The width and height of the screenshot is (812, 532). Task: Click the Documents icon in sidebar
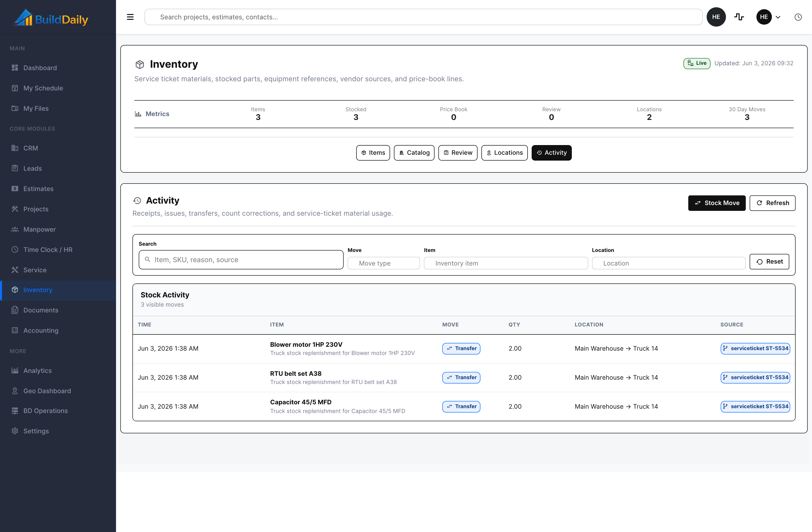click(x=15, y=310)
